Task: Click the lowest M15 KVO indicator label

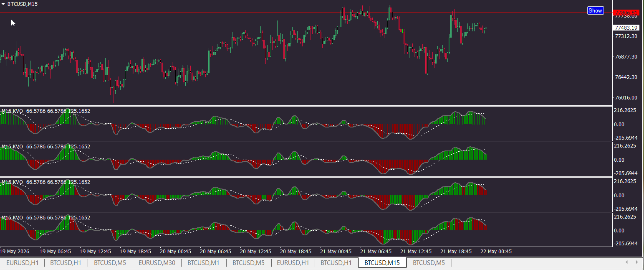Action: [13, 218]
